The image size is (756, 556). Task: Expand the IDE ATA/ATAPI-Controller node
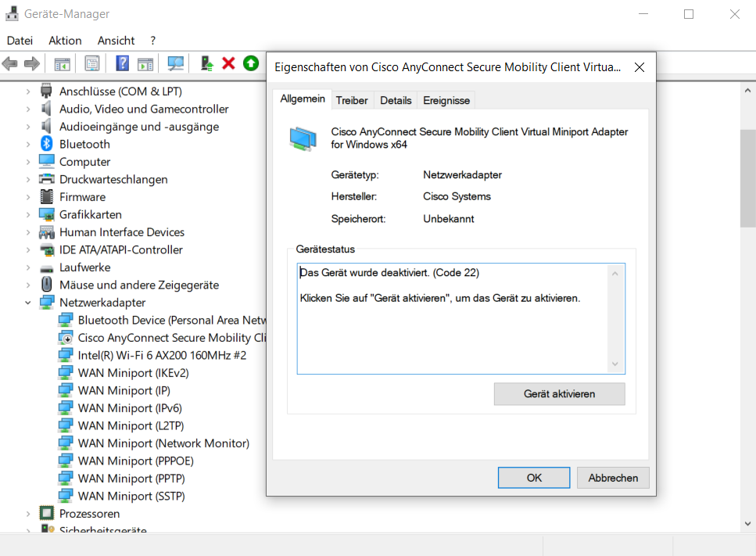(x=28, y=249)
